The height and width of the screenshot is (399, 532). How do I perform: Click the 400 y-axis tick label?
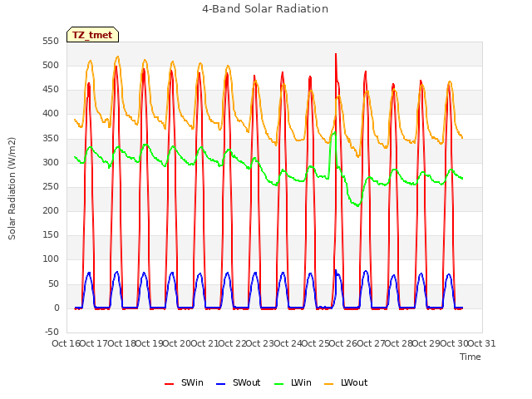tap(51, 114)
